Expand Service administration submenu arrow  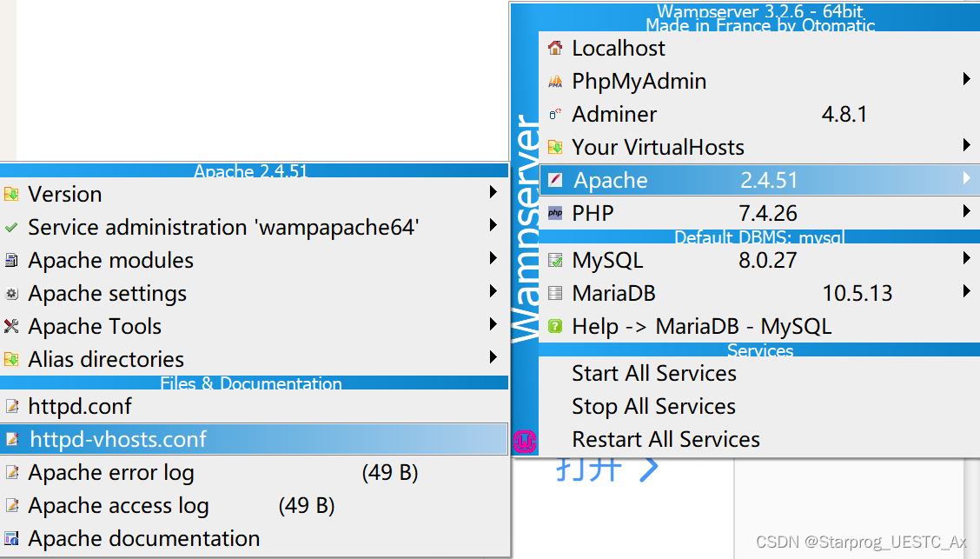(493, 225)
